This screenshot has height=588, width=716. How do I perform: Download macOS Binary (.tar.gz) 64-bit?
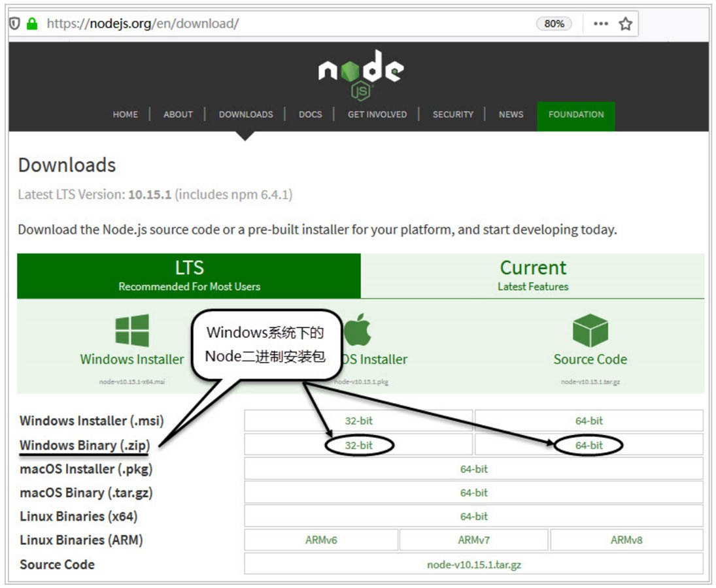point(473,493)
